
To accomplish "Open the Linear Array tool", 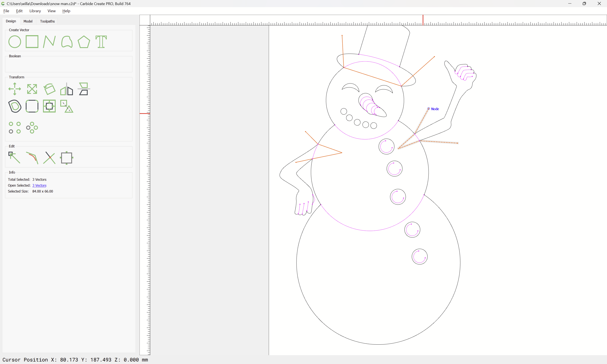I will (x=15, y=127).
